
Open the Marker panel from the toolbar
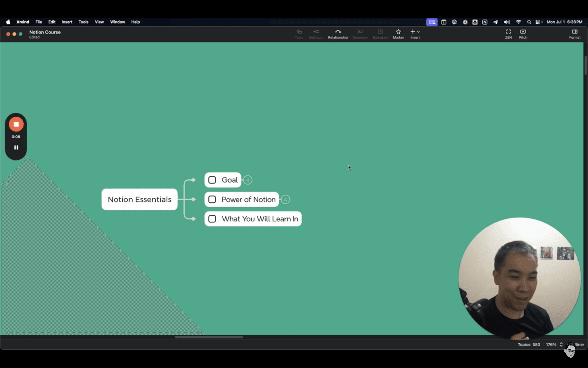(x=398, y=34)
